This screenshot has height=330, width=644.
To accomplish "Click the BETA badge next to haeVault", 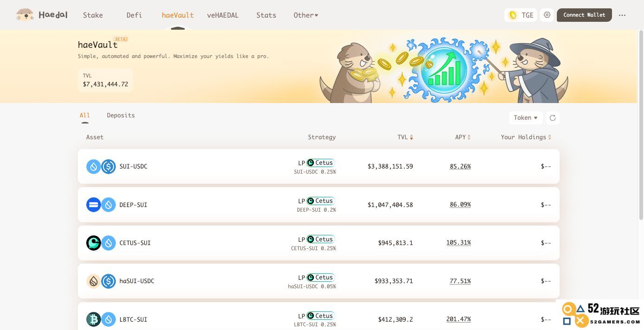I will point(121,39).
